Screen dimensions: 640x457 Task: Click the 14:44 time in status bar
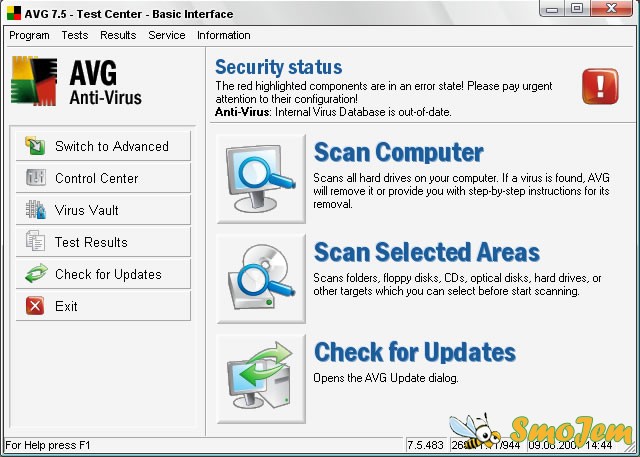pos(599,445)
